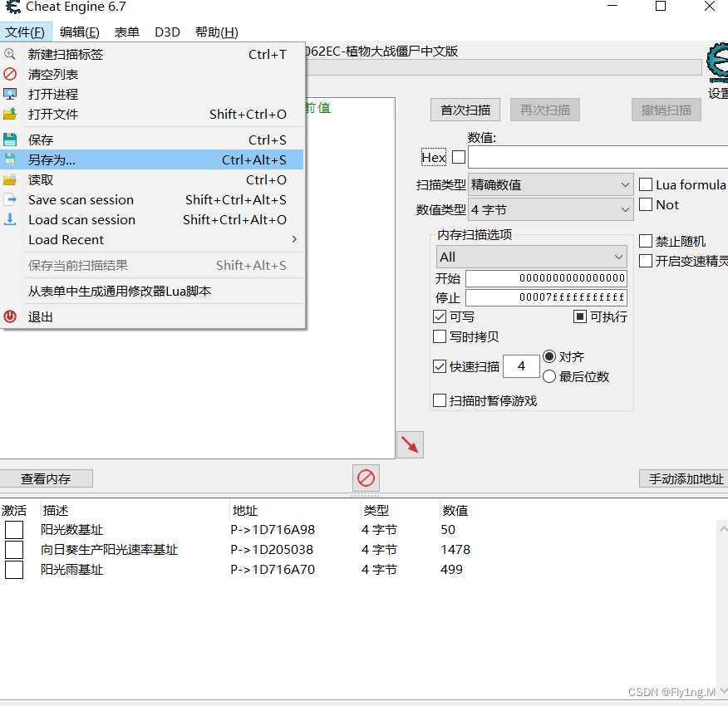Click the floppy disk icon beside 保存
The image size is (728, 706).
[10, 140]
